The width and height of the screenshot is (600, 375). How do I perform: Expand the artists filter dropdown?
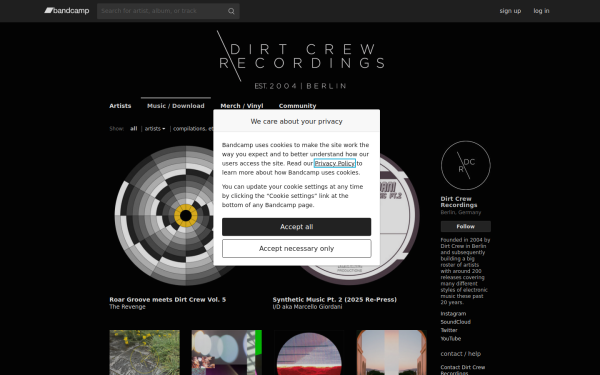[155, 129]
